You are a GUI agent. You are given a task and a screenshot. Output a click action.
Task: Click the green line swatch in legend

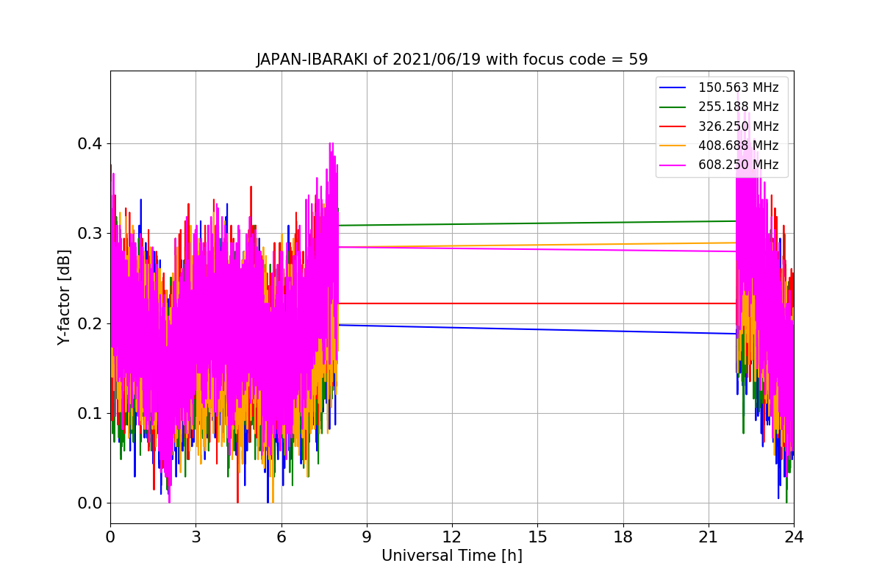click(x=673, y=107)
